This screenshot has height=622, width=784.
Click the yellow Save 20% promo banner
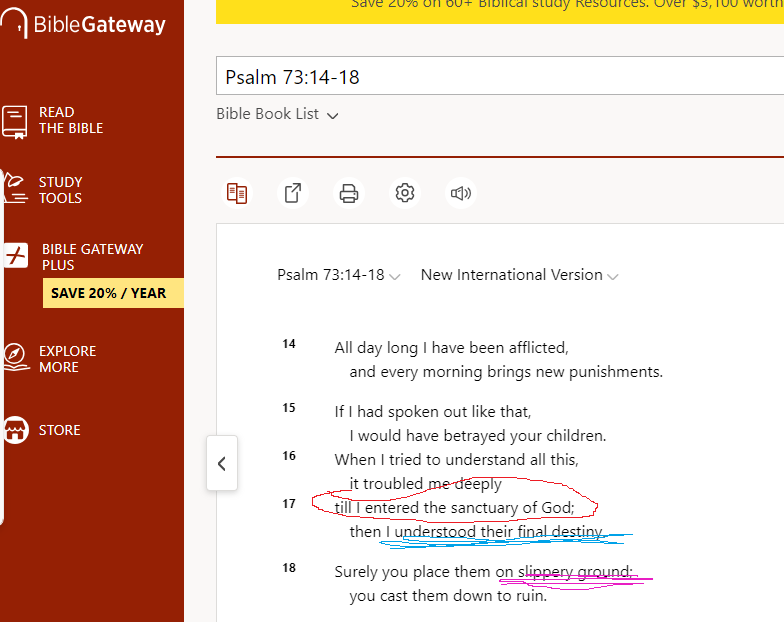(500, 11)
